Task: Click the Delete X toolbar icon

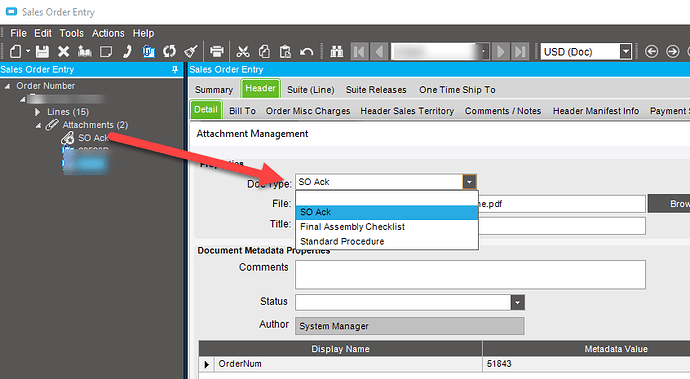Action: (63, 52)
